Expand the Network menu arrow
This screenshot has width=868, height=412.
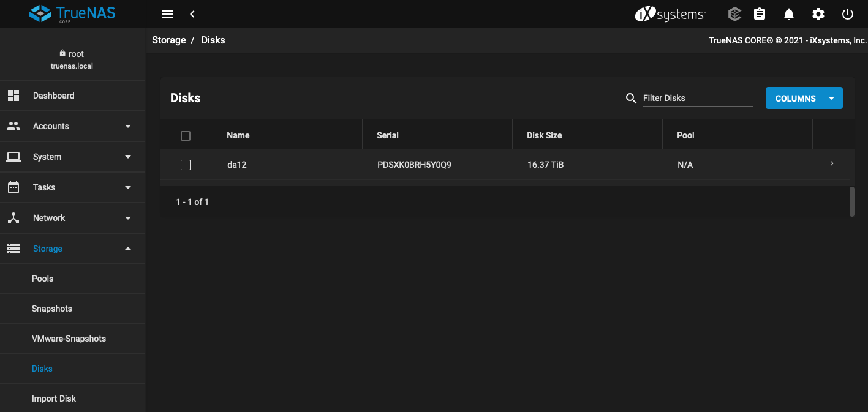128,218
